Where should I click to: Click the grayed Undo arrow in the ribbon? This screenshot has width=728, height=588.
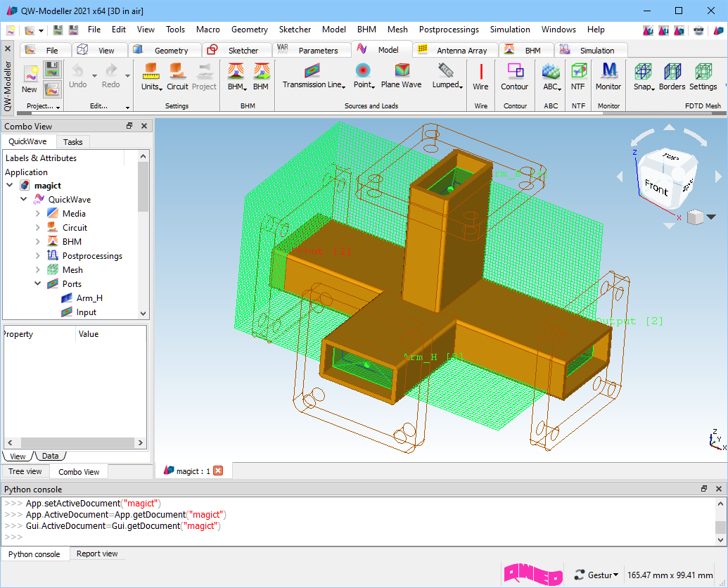pyautogui.click(x=77, y=70)
